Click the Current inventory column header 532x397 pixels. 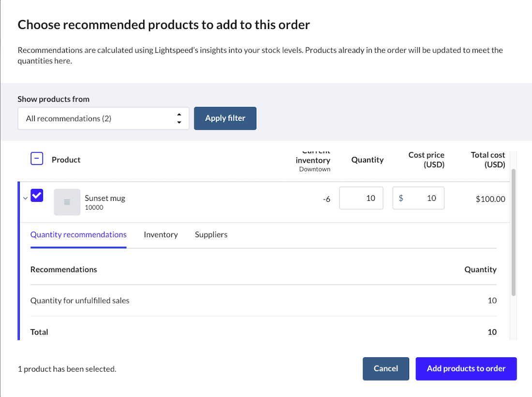point(313,161)
